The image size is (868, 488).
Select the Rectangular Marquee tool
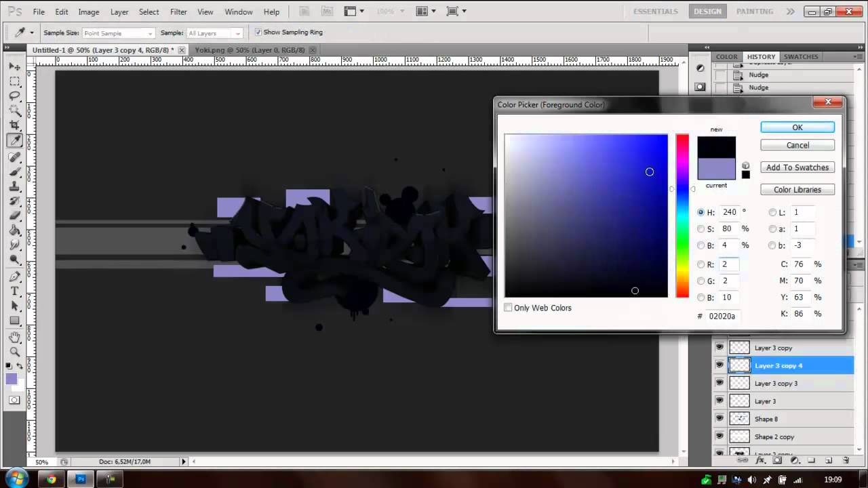click(14, 81)
